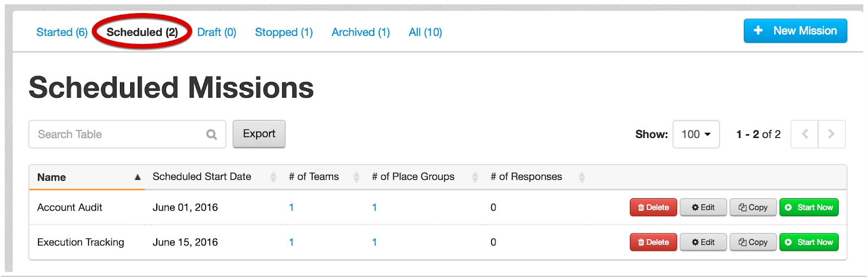This screenshot has width=868, height=277.
Task: Create a New Mission
Action: (795, 31)
